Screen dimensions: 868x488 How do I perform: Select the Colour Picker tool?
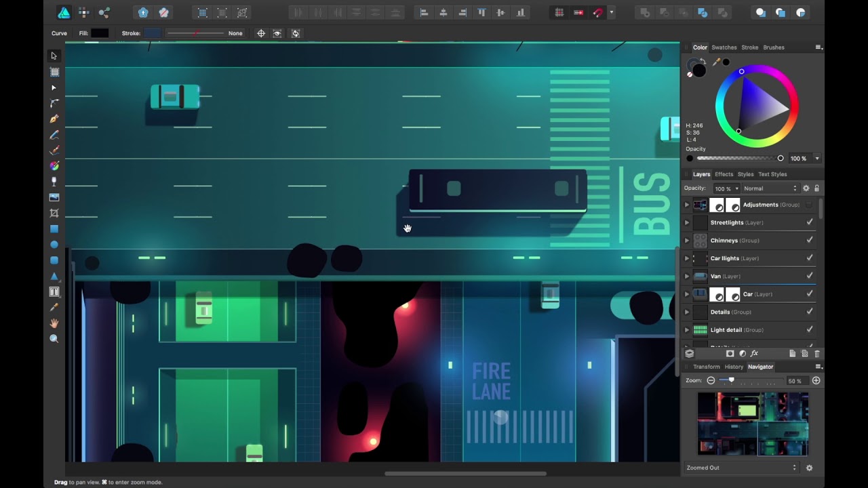click(x=54, y=307)
